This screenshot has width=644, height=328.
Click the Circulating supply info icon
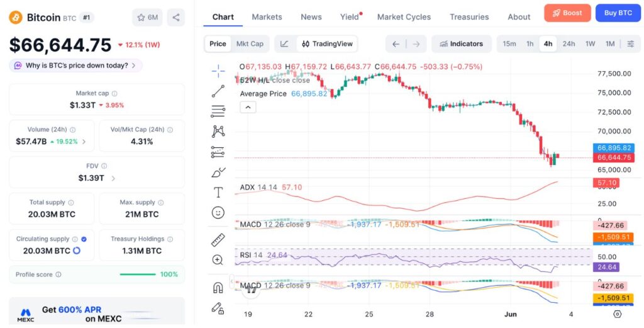click(75, 239)
